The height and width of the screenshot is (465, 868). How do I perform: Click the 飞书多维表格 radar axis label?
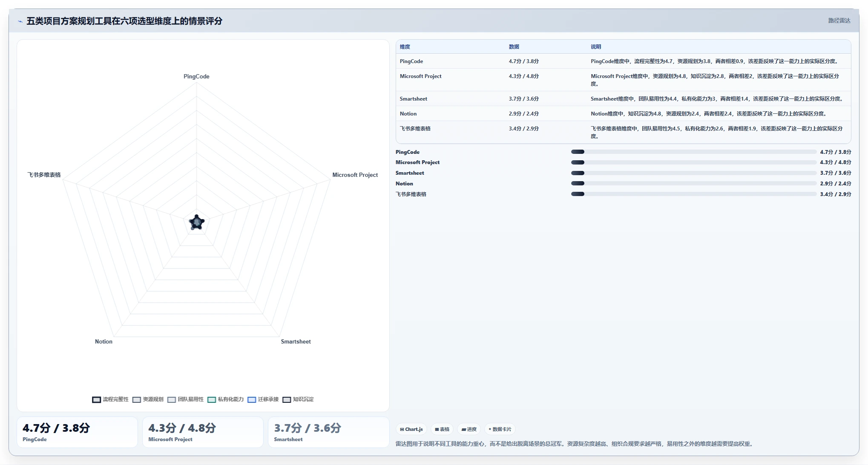[44, 175]
